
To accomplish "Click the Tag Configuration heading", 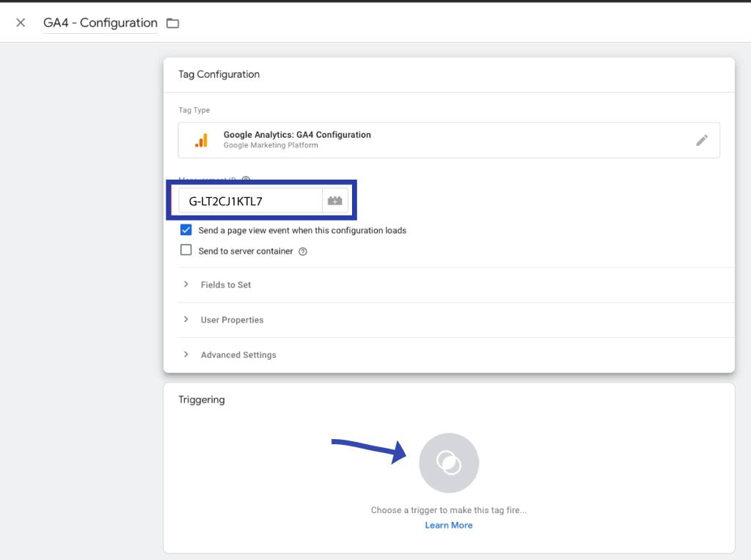I will [x=219, y=74].
